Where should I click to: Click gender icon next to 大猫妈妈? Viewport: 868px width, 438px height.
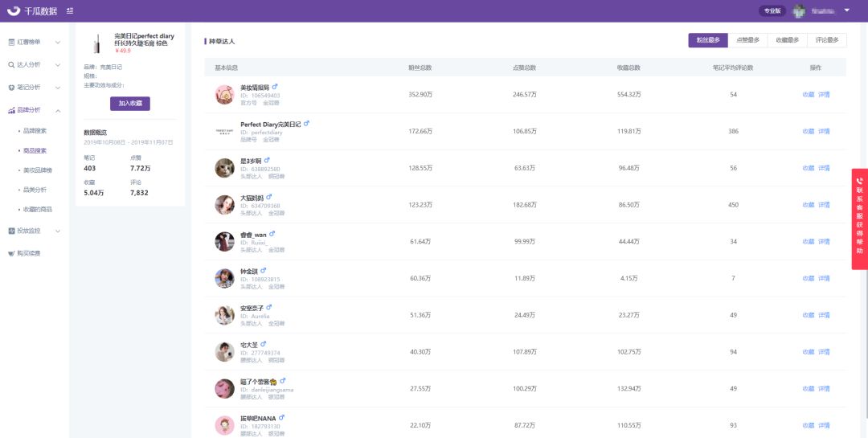tap(269, 197)
